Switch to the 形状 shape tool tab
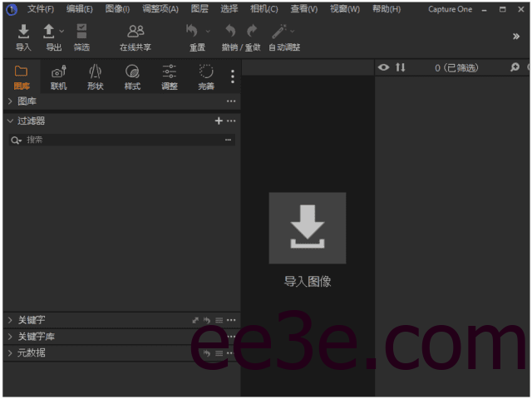Screen dimensions: 532x399 pyautogui.click(x=96, y=77)
